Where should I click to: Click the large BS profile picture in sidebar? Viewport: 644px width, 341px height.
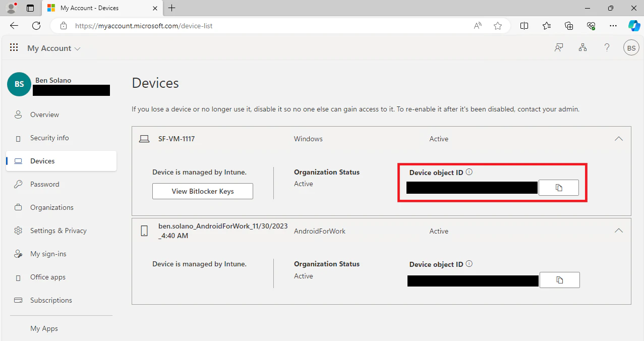19,84
